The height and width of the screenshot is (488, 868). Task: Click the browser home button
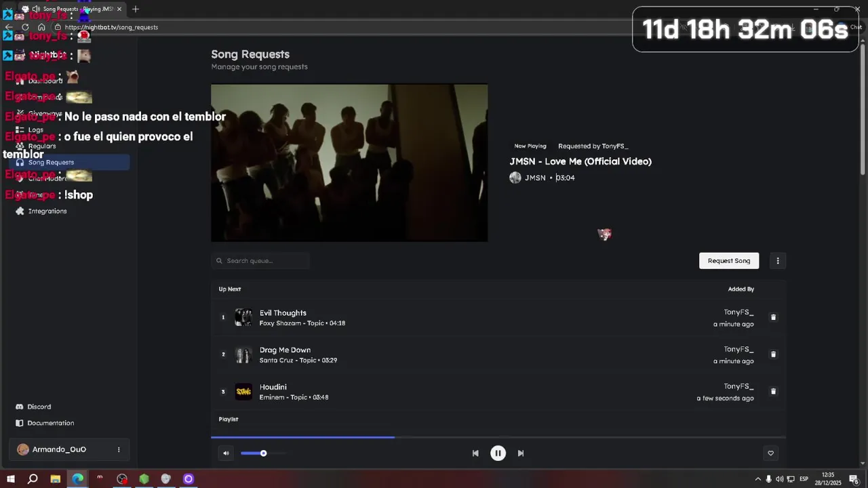click(41, 27)
